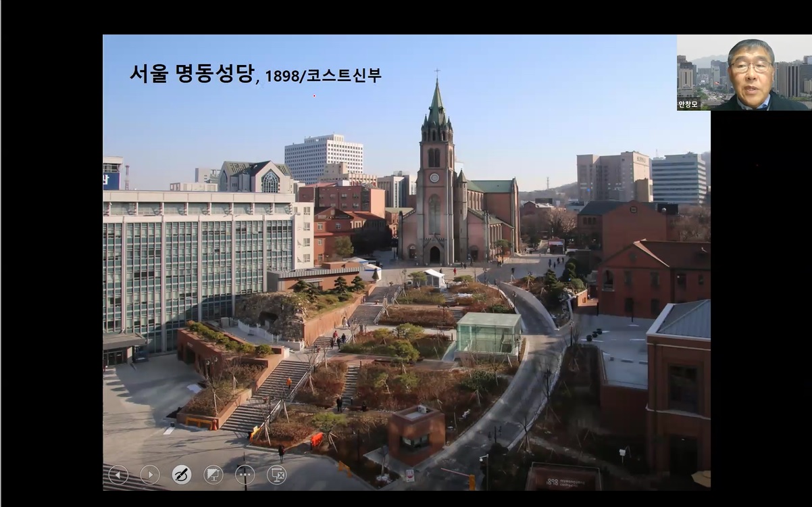Viewport: 812px width, 507px height.
Task: Click the end slideshow icon
Action: pyautogui.click(x=277, y=475)
